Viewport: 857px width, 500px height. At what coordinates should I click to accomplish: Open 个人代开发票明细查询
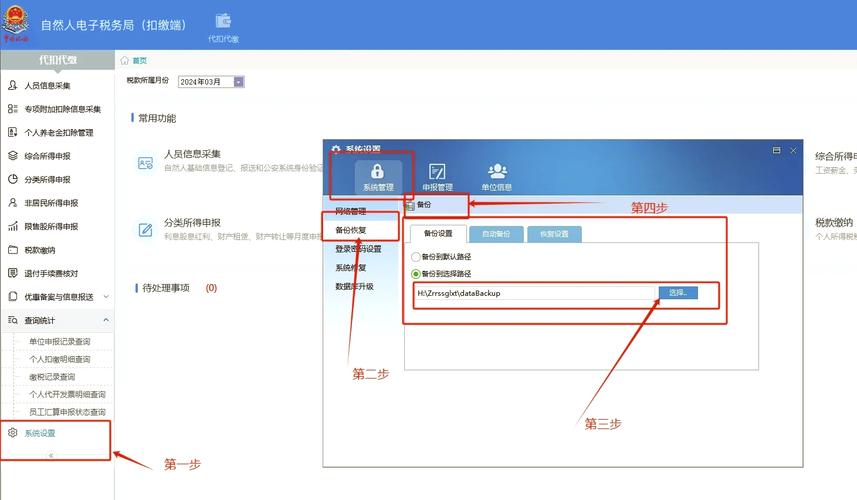tap(67, 394)
